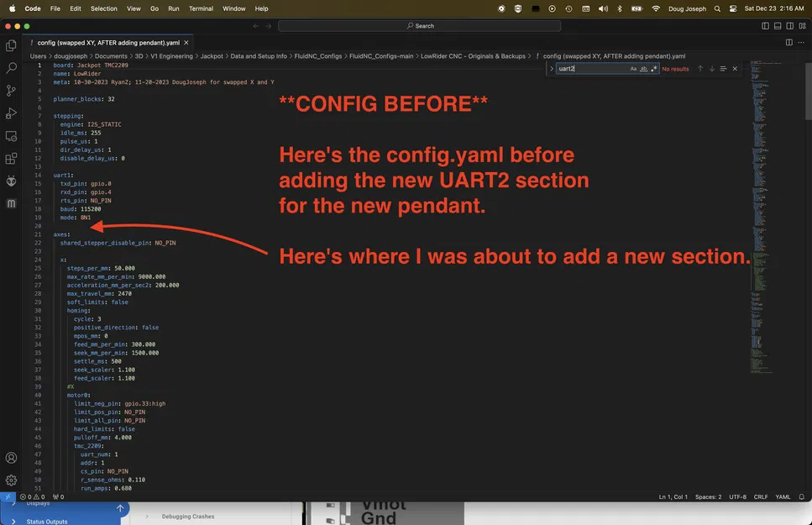The image size is (812, 525).
Task: Click the remote window indicator in status bar
Action: coord(8,496)
